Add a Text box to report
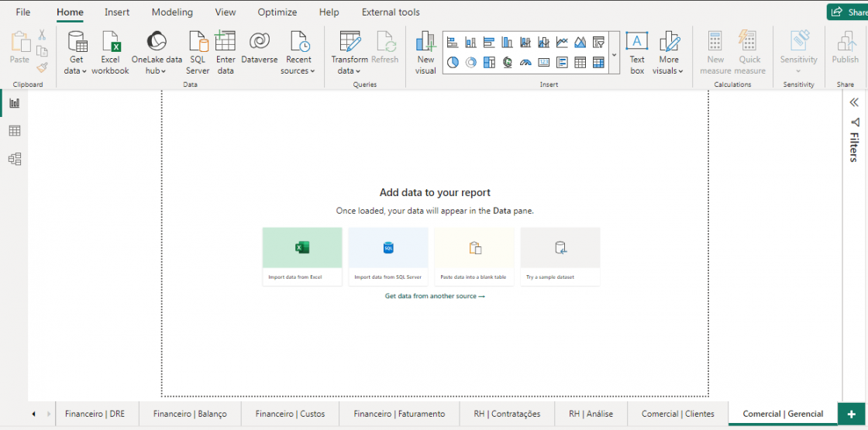Screen dimensions: 868x430 tap(637, 53)
